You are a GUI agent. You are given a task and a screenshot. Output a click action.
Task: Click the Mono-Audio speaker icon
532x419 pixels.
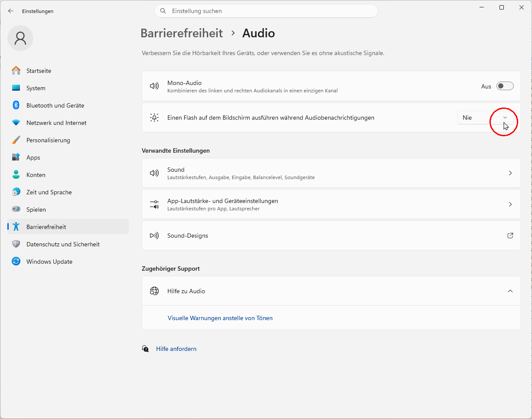(x=154, y=86)
